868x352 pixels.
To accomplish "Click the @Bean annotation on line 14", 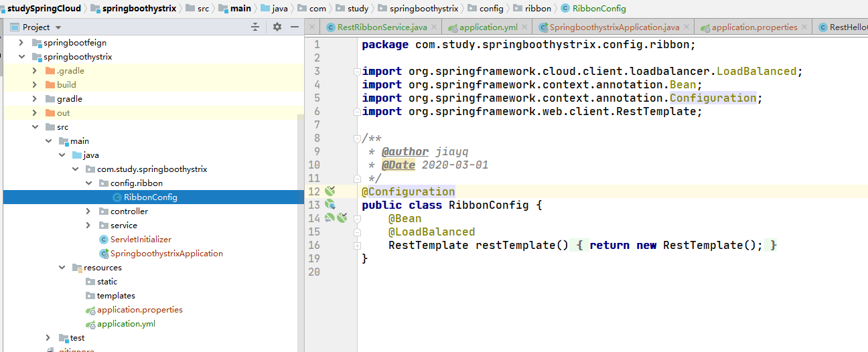I will point(405,219).
